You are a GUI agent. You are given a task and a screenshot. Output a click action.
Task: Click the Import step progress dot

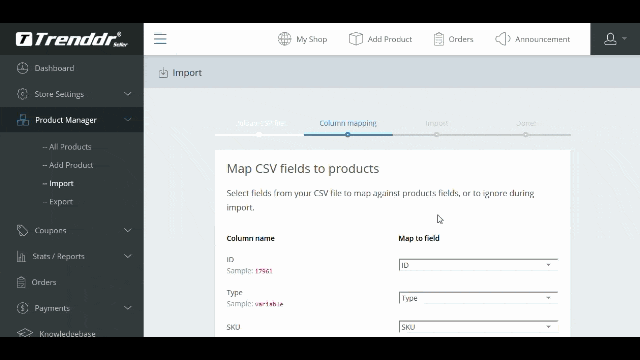(x=437, y=135)
